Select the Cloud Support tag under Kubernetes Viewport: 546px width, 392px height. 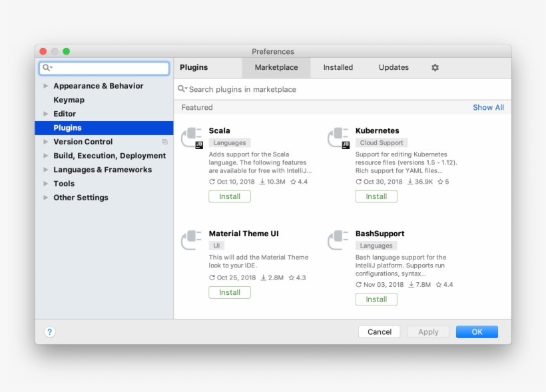tap(381, 142)
